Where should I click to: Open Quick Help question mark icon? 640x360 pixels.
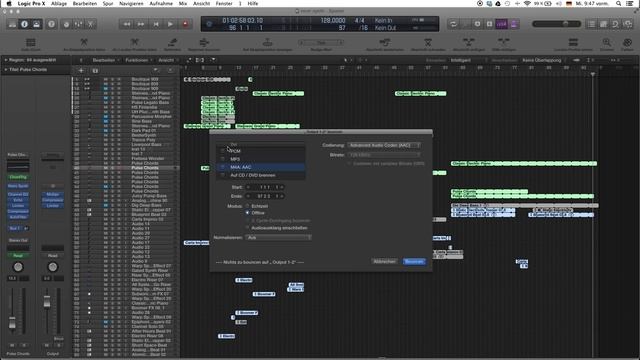51,24
